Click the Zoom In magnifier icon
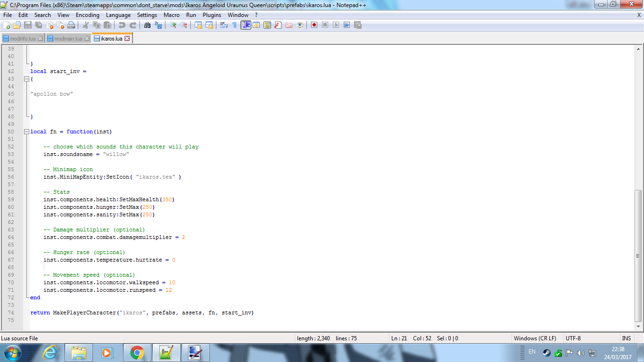This screenshot has height=362, width=644. [x=173, y=25]
